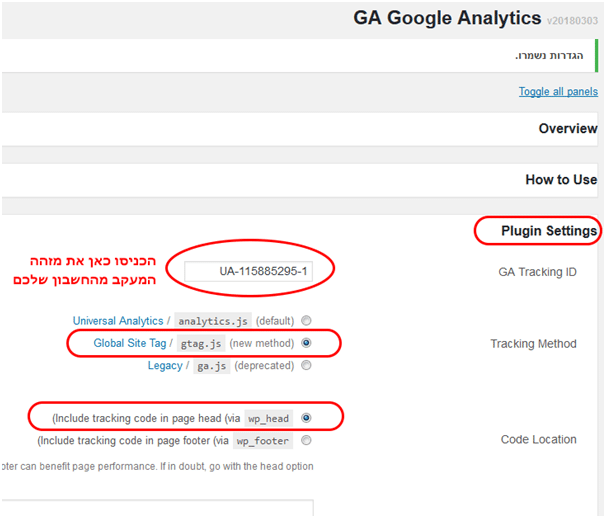
Task: Click the GA Tracking ID input field
Action: coord(249,271)
